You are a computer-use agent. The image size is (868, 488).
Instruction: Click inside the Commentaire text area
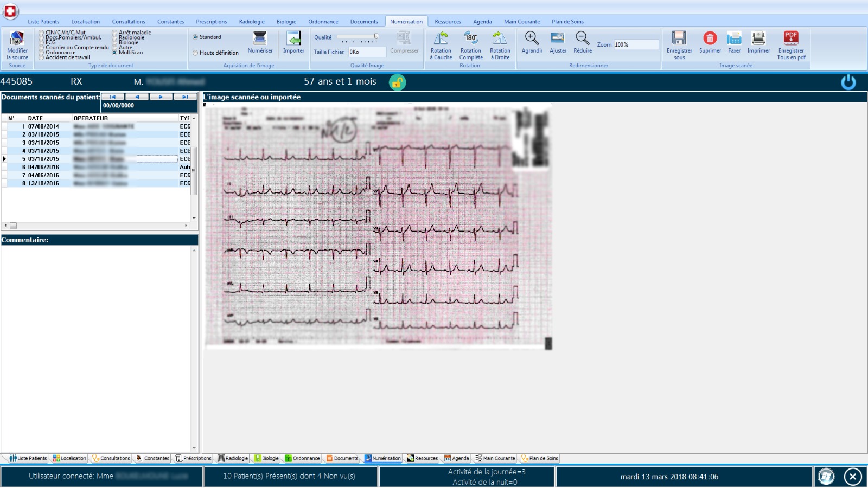[x=96, y=349]
